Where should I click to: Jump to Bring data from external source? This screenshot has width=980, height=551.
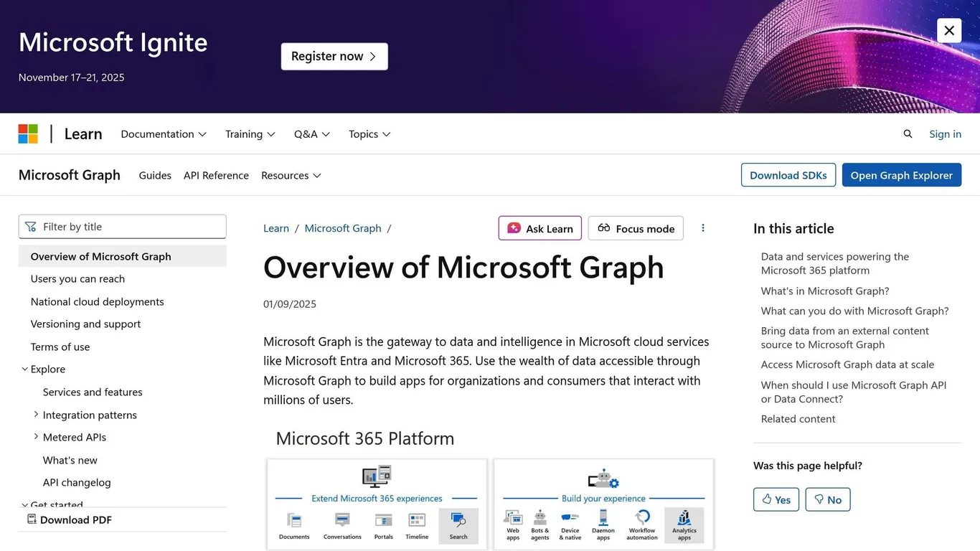tap(844, 338)
